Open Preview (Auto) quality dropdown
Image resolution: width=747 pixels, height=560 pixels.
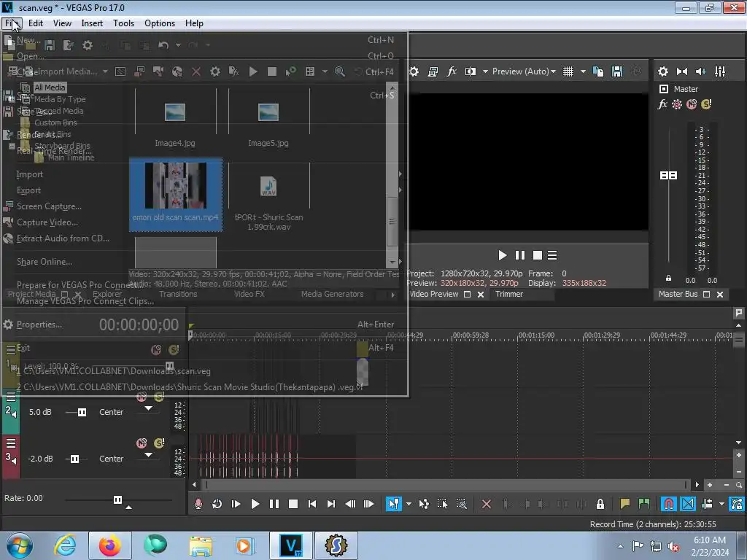point(524,71)
